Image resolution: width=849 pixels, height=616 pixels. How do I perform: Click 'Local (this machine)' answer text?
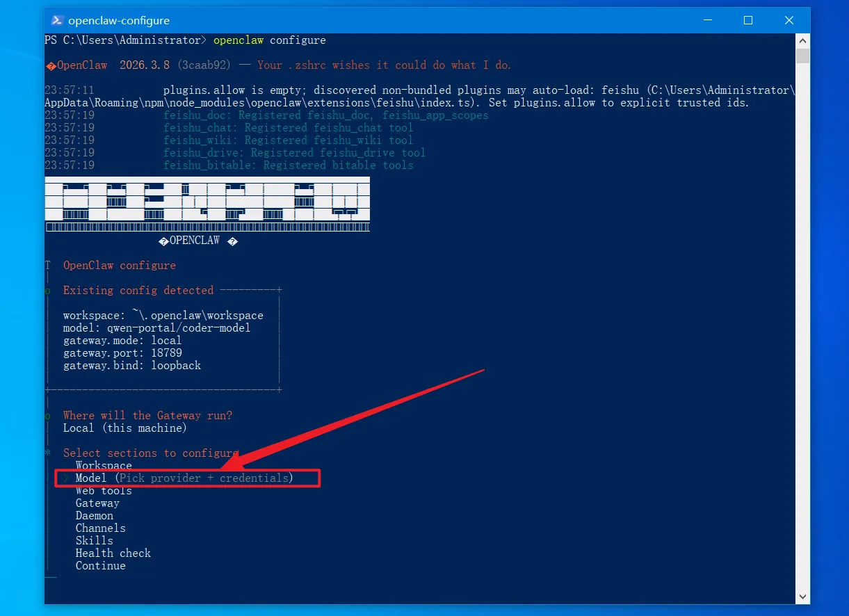coord(125,428)
